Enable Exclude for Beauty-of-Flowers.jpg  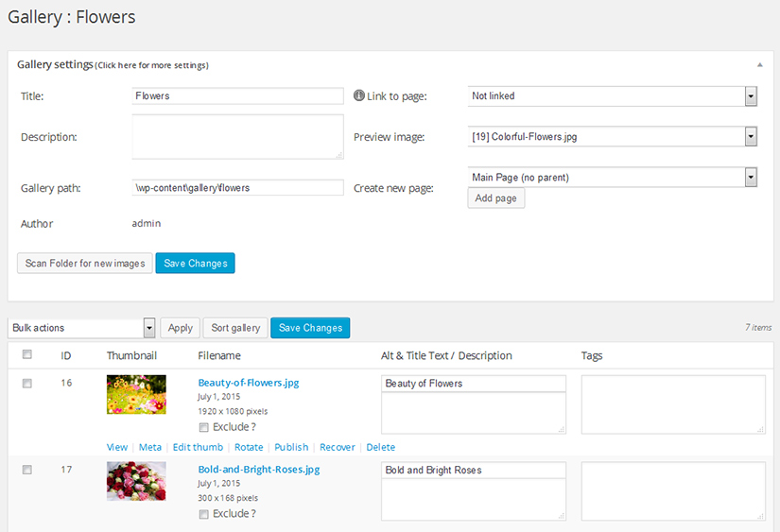coord(204,427)
